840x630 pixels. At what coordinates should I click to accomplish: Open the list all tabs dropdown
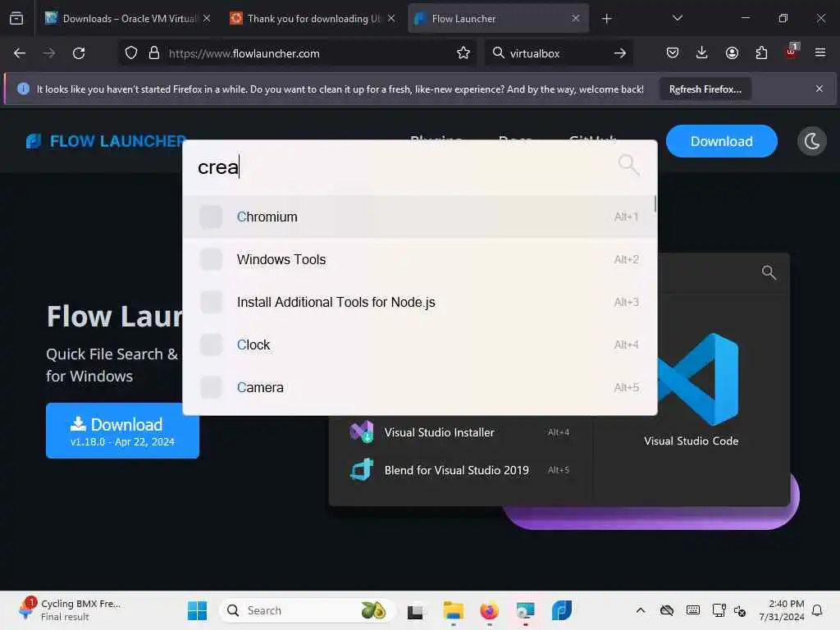coord(677,18)
